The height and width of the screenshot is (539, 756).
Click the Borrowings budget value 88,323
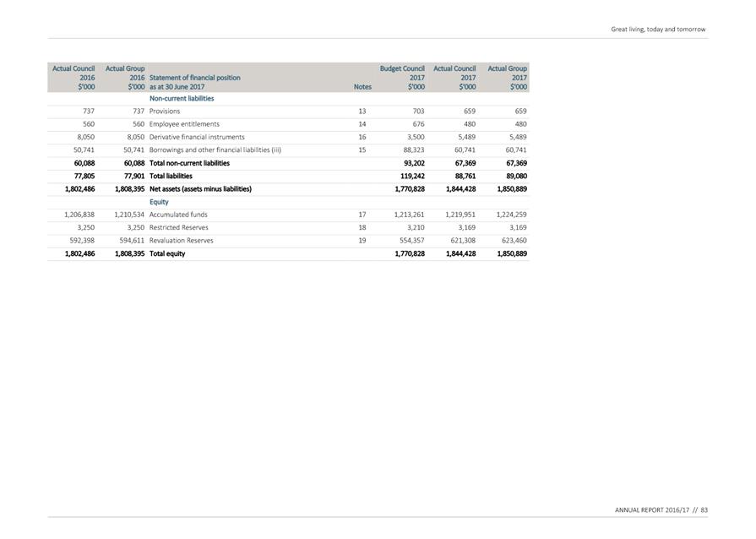pos(414,150)
